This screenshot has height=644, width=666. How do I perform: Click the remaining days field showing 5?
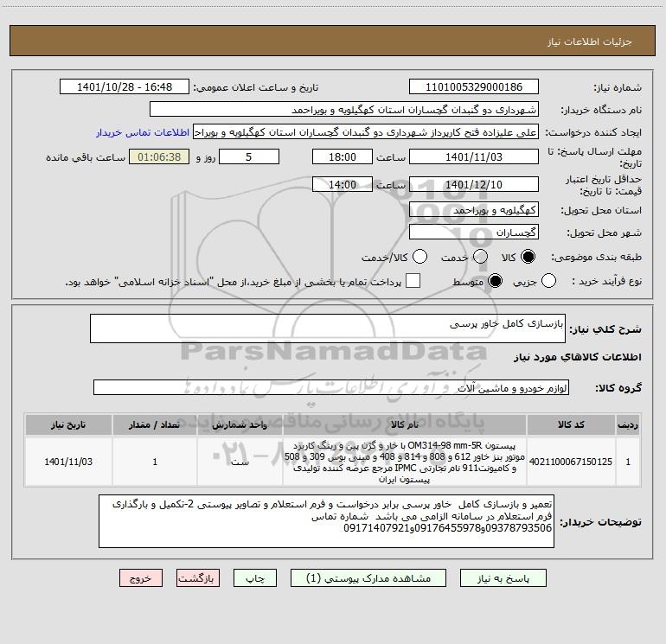click(249, 156)
